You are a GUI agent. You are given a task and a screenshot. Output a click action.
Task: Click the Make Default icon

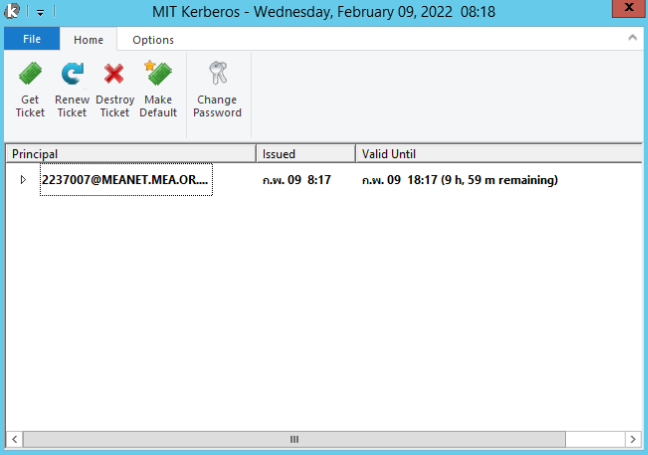(x=158, y=76)
